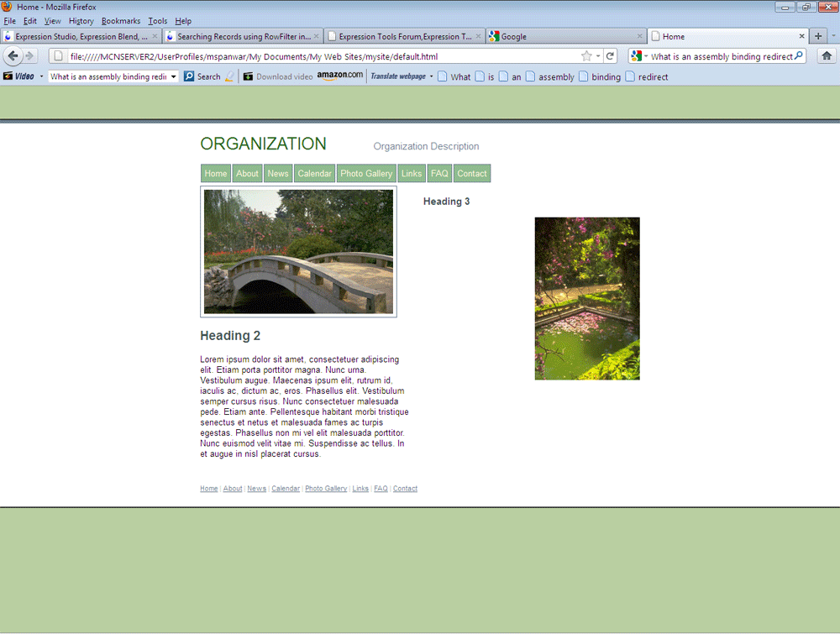
Task: Open the Help menu
Action: [x=183, y=21]
